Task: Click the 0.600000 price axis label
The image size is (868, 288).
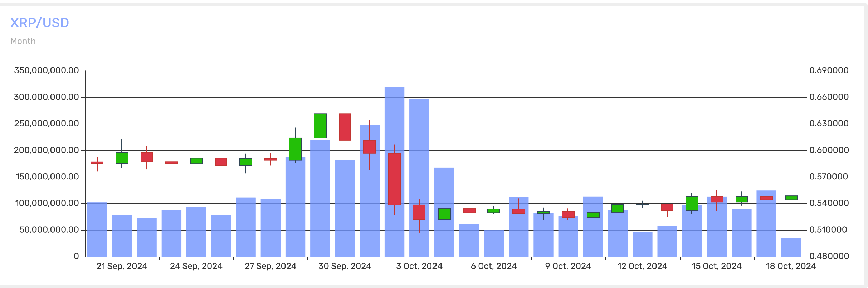Action: [x=829, y=150]
